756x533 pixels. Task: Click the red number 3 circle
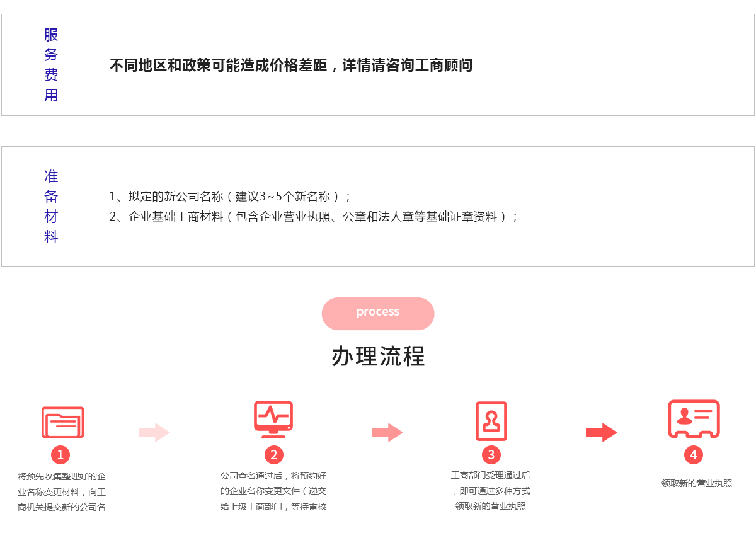[491, 454]
